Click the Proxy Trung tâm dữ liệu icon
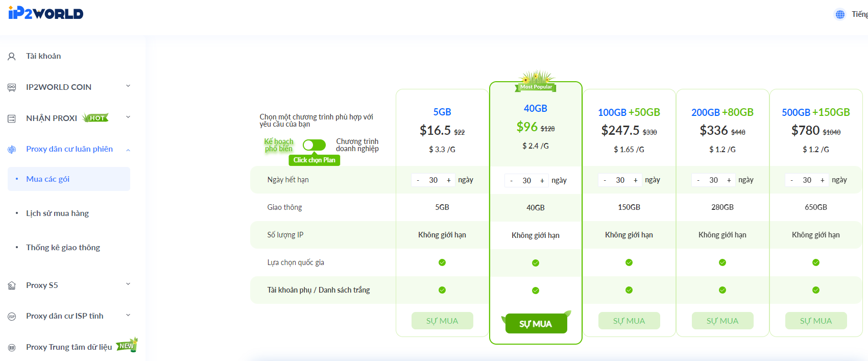This screenshot has height=361, width=868. [12, 347]
